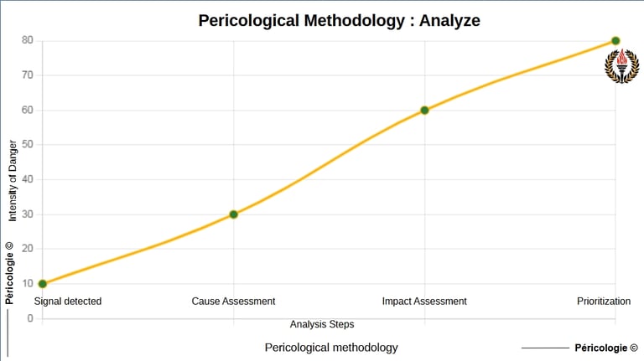Image resolution: width=644 pixels, height=361 pixels.
Task: Click the Cause Assessment axis label
Action: coord(233,302)
